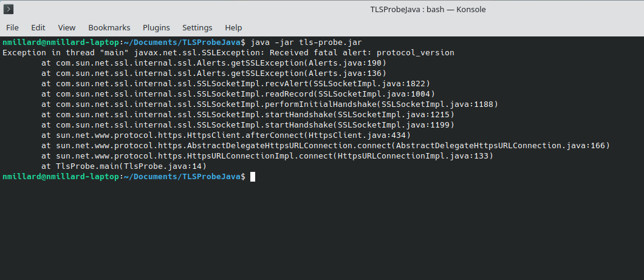Click the block cursor at the last prompt
Screen dimensions: 644x280
(x=253, y=176)
